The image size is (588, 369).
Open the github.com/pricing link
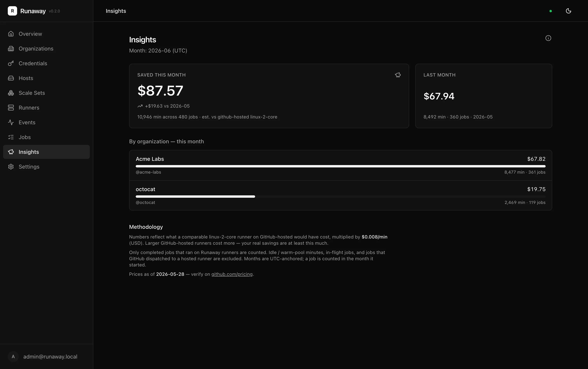pos(232,274)
